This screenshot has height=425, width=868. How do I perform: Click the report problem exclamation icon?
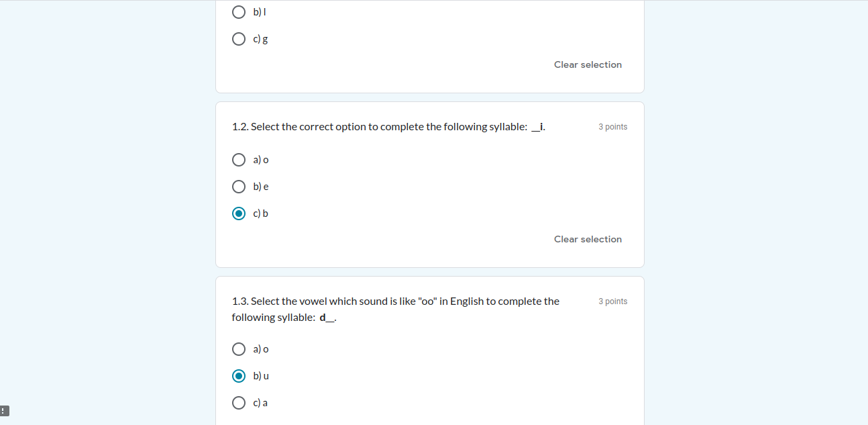tap(4, 410)
